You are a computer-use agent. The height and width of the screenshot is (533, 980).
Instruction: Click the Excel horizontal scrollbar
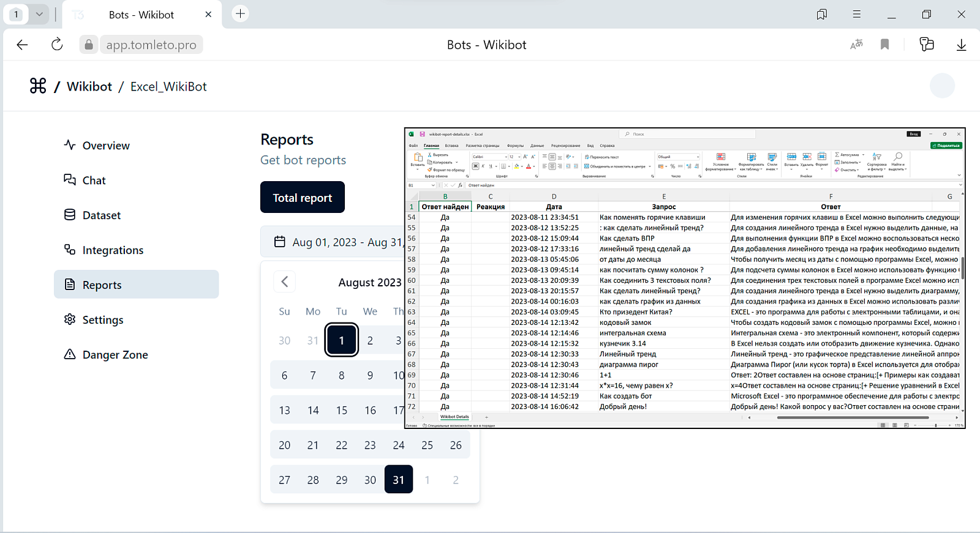[x=853, y=417]
